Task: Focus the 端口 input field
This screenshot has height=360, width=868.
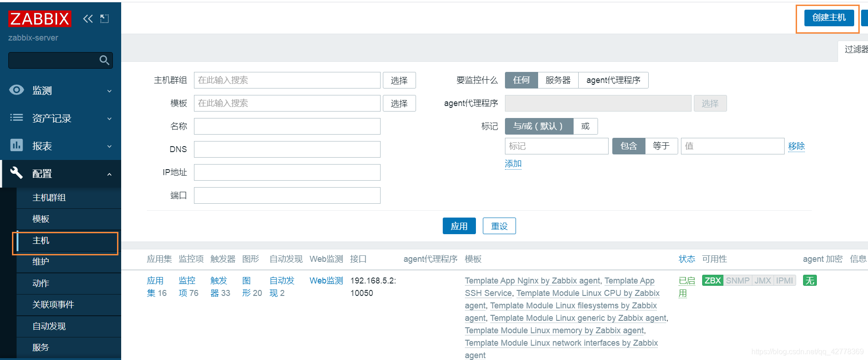Action: coord(287,195)
